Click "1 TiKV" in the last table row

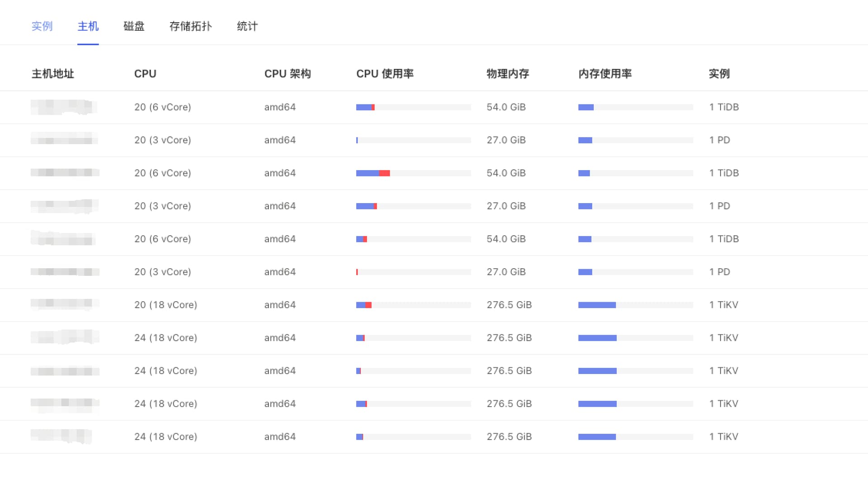coord(723,437)
